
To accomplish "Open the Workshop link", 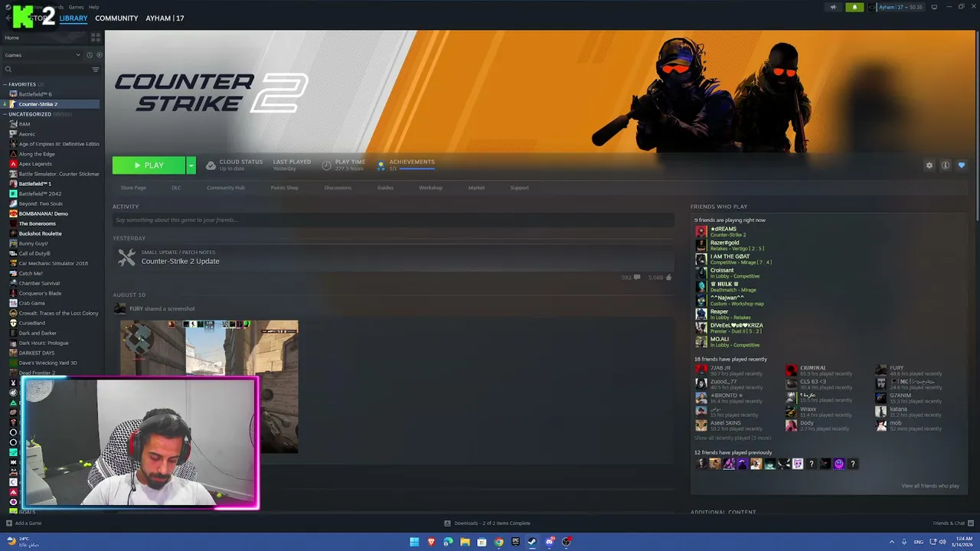I will 430,187.
